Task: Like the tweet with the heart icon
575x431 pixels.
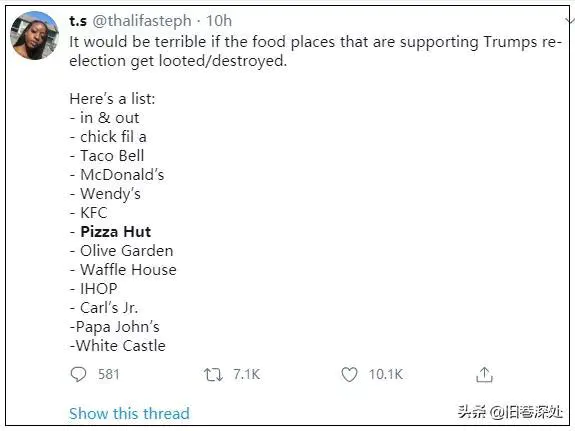Action: click(x=349, y=375)
